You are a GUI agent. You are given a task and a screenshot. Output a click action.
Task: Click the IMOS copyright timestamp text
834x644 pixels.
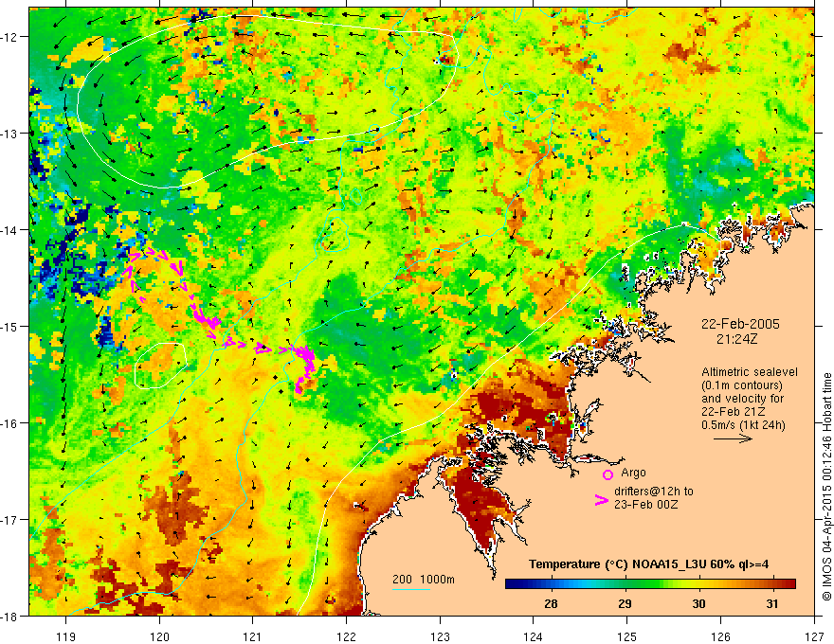coord(826,486)
